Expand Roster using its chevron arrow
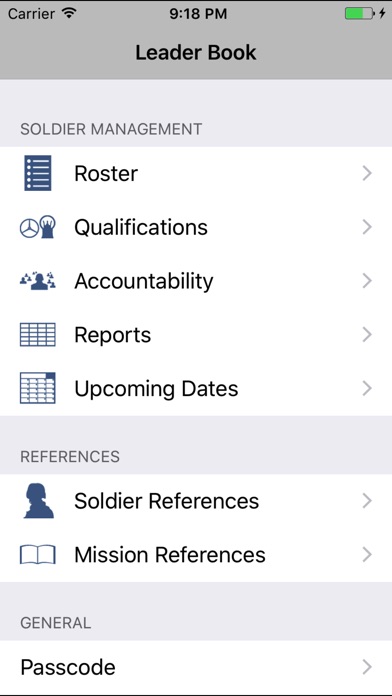This screenshot has height=696, width=392. (x=367, y=173)
